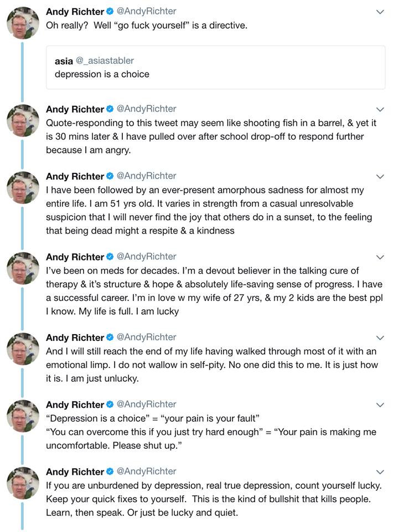Click avatar on the "unburdened by depression" tweet
The width and height of the screenshot is (393, 532).
23,483
